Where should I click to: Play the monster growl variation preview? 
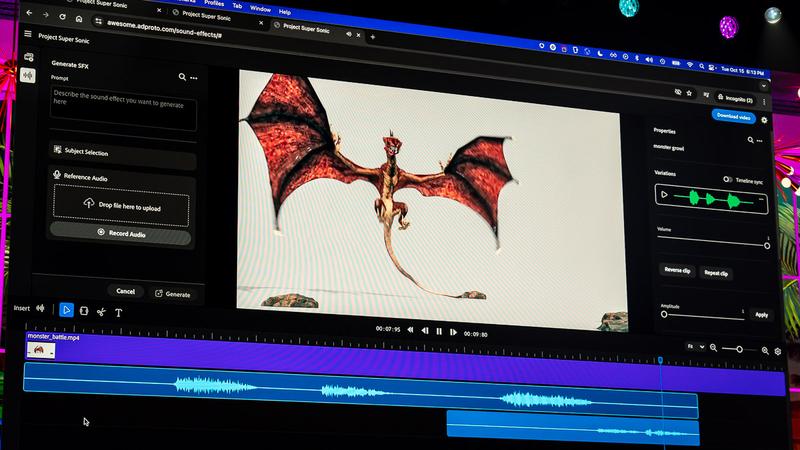(665, 195)
